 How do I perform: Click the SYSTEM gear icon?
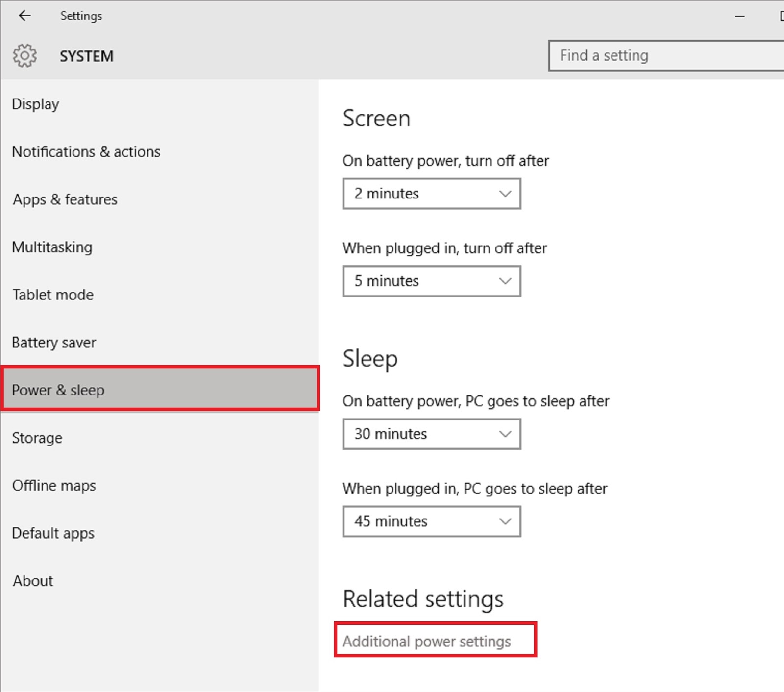(x=24, y=55)
